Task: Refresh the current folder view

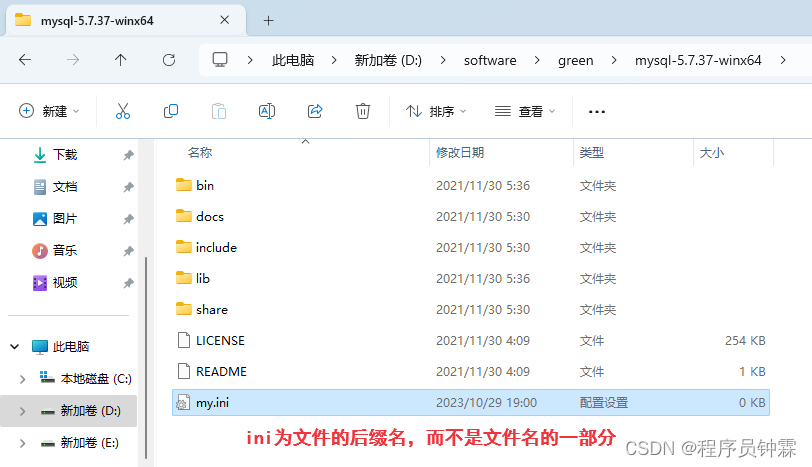Action: pos(169,60)
